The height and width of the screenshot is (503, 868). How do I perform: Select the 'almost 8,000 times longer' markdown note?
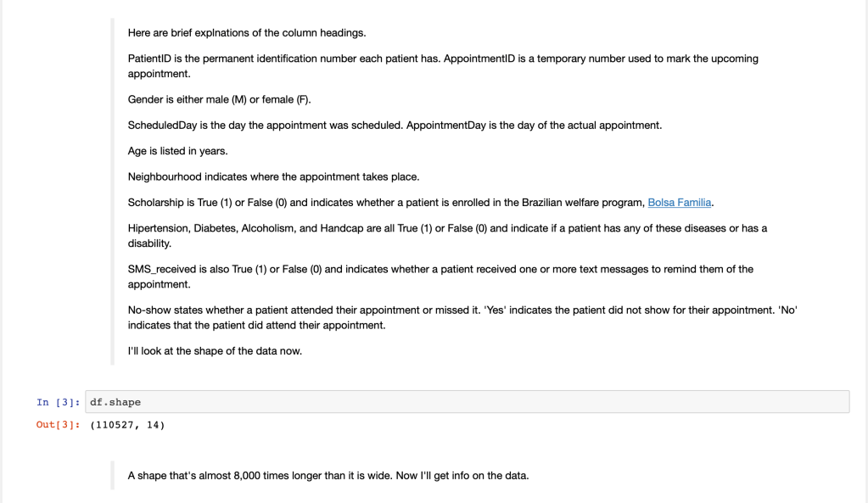[x=328, y=476]
